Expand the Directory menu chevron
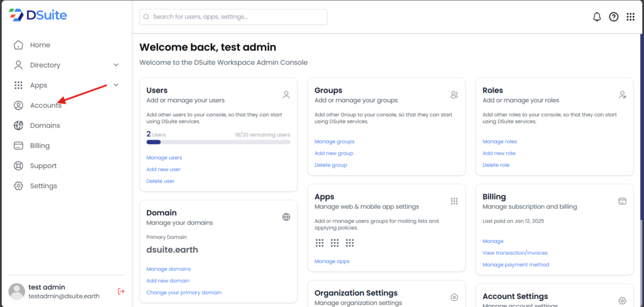644x307 pixels. pyautogui.click(x=116, y=65)
